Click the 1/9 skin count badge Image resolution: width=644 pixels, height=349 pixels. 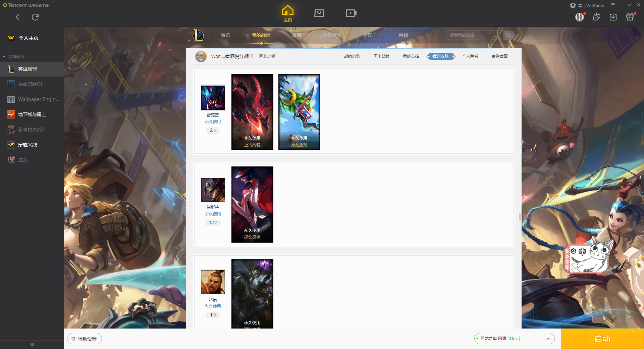click(x=213, y=315)
